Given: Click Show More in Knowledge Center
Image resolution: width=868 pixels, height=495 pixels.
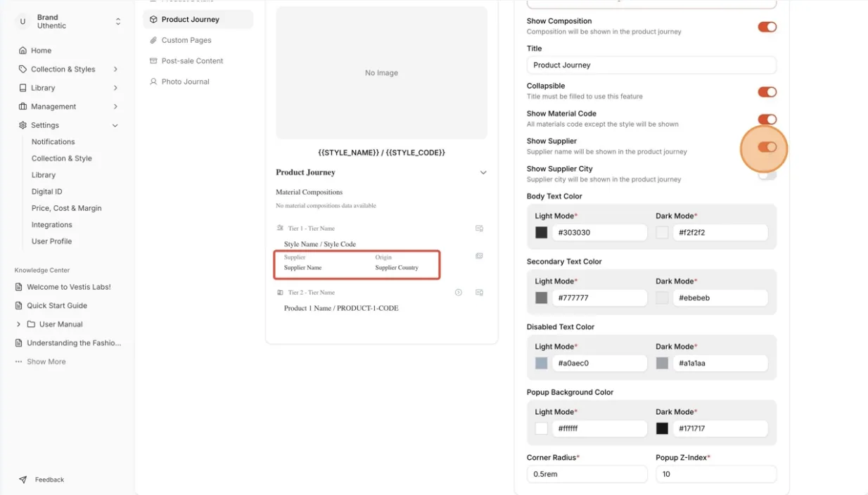Looking at the screenshot, I should tap(46, 361).
